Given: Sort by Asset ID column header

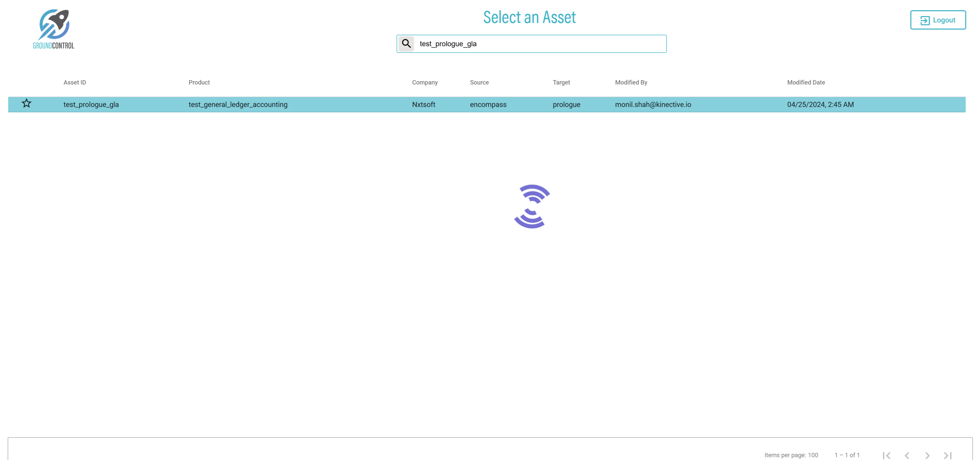Looking at the screenshot, I should (x=75, y=82).
